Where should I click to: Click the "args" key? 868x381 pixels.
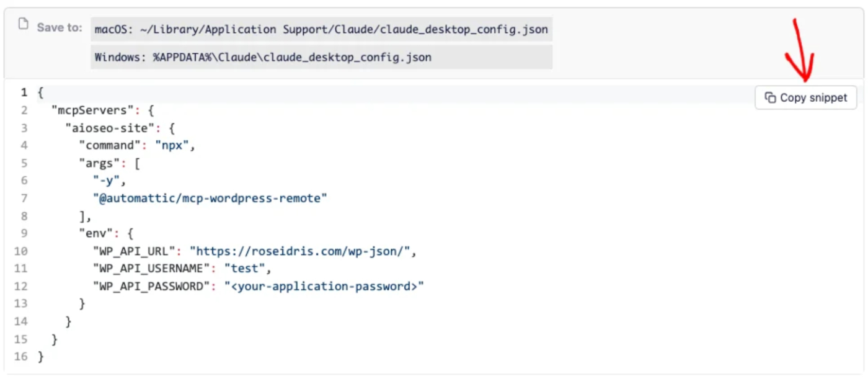point(99,163)
